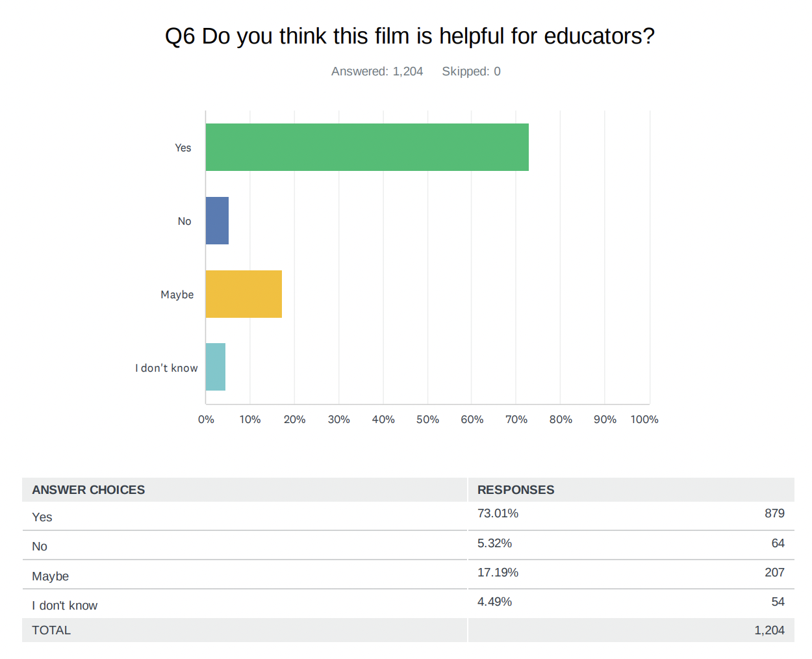Click the 17.19% response value
This screenshot has height=659, width=812.
498,573
